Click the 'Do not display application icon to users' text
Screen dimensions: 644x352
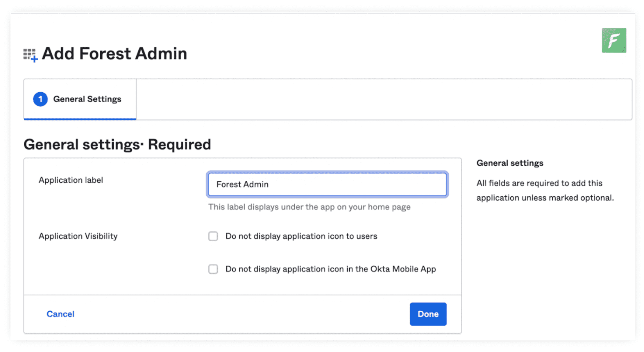coord(301,236)
